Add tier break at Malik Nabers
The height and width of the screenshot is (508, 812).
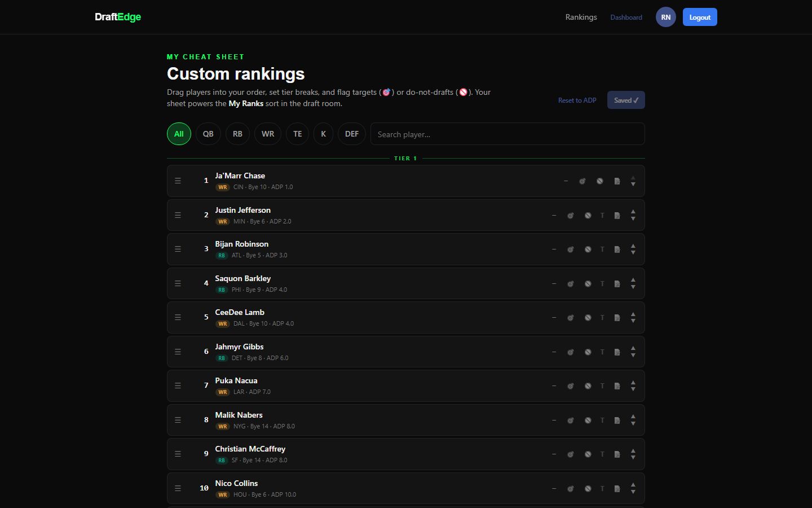602,420
